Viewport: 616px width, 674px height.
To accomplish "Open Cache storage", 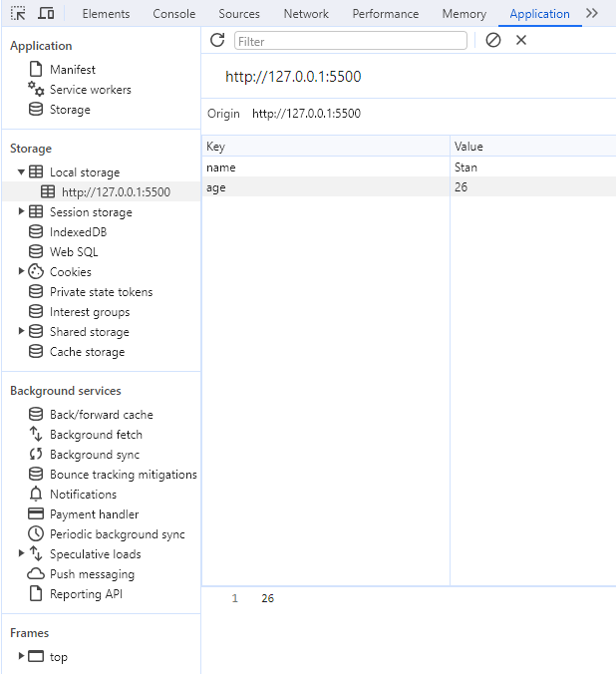I will 88,352.
